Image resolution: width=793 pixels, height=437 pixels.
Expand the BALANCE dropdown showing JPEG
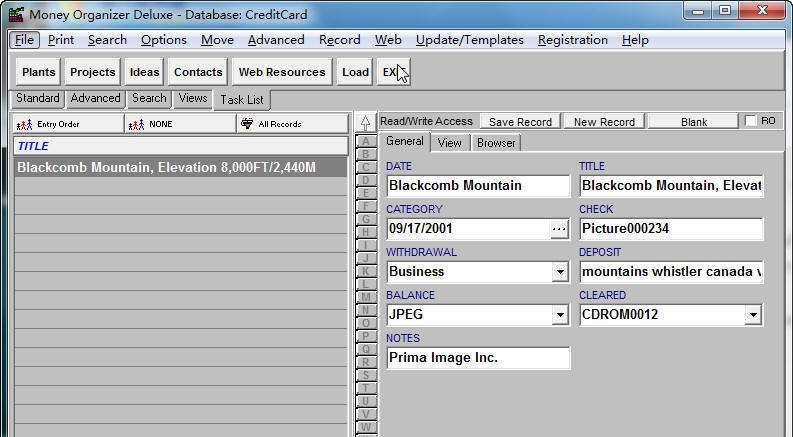tap(559, 315)
